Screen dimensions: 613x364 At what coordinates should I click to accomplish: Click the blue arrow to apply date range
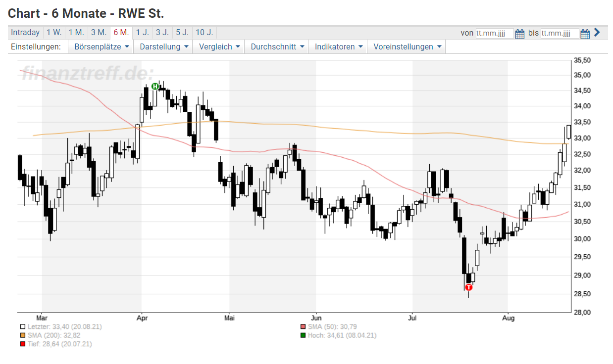pyautogui.click(x=597, y=33)
